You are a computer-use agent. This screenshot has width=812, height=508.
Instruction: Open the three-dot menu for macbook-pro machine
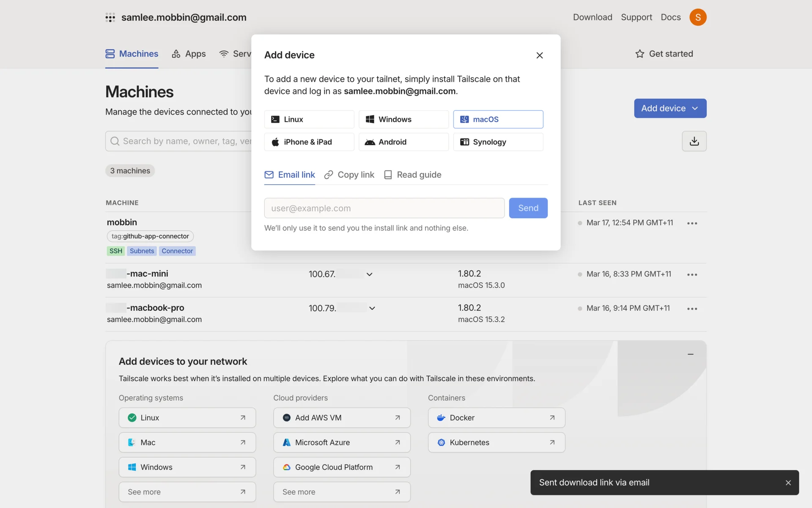click(x=692, y=309)
